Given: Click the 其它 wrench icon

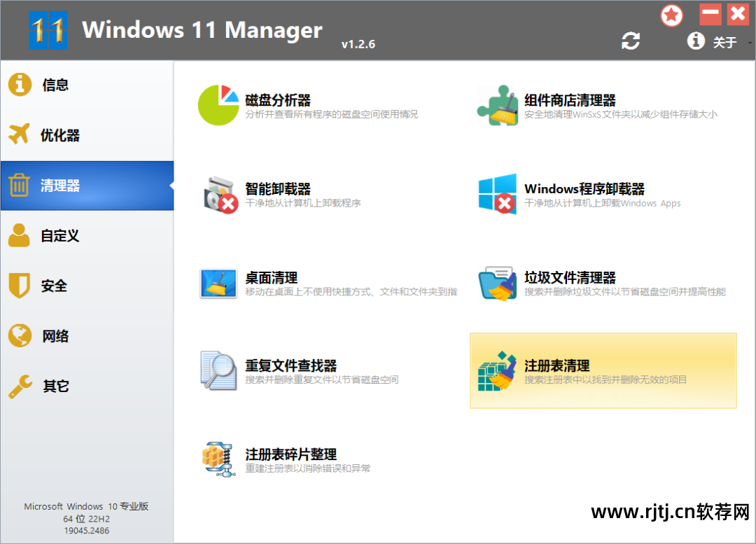Looking at the screenshot, I should pyautogui.click(x=20, y=386).
